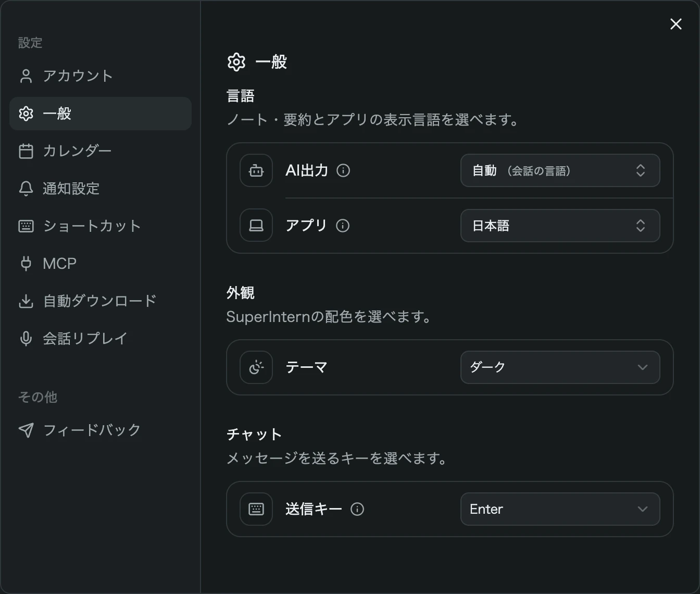Image resolution: width=700 pixels, height=594 pixels.
Task: Click the チャット section heading
Action: click(255, 435)
